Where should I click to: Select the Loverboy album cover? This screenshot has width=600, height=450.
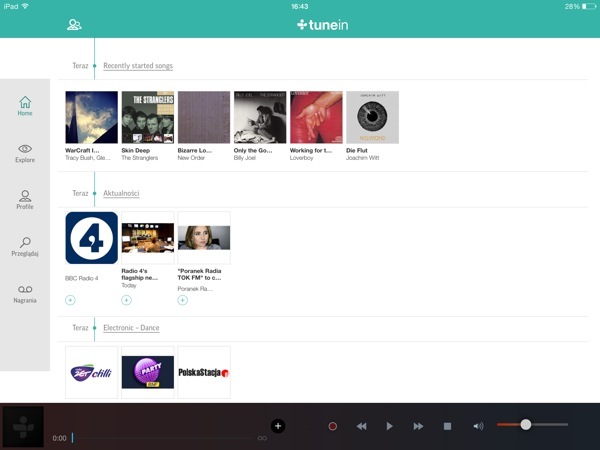[316, 117]
